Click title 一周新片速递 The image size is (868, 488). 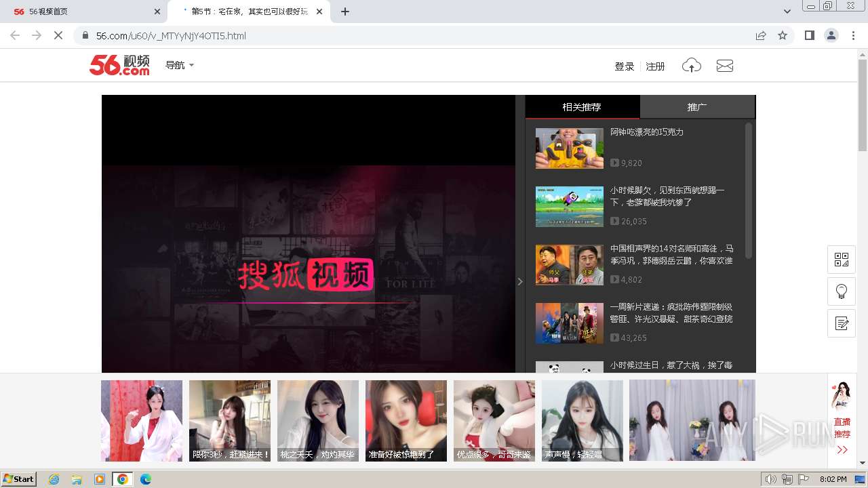point(671,313)
